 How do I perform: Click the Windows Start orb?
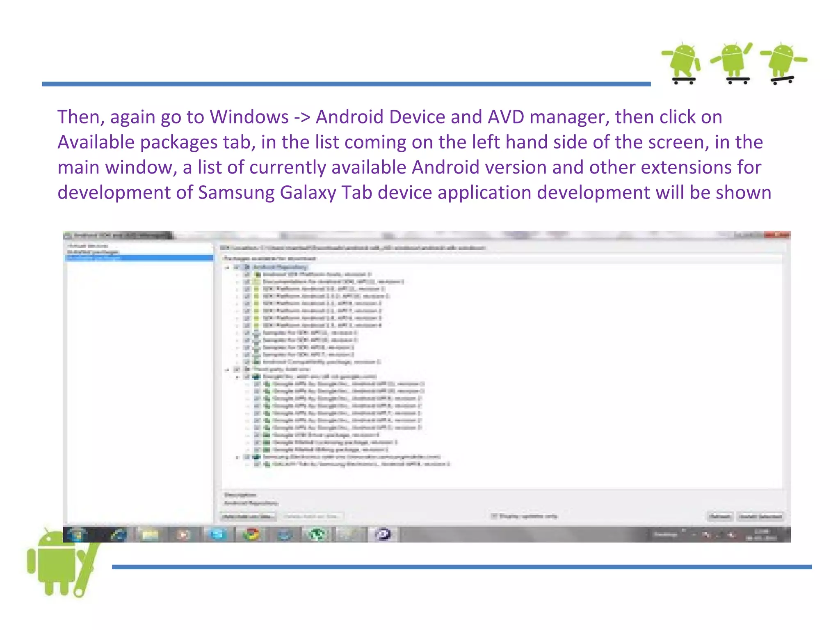point(77,534)
